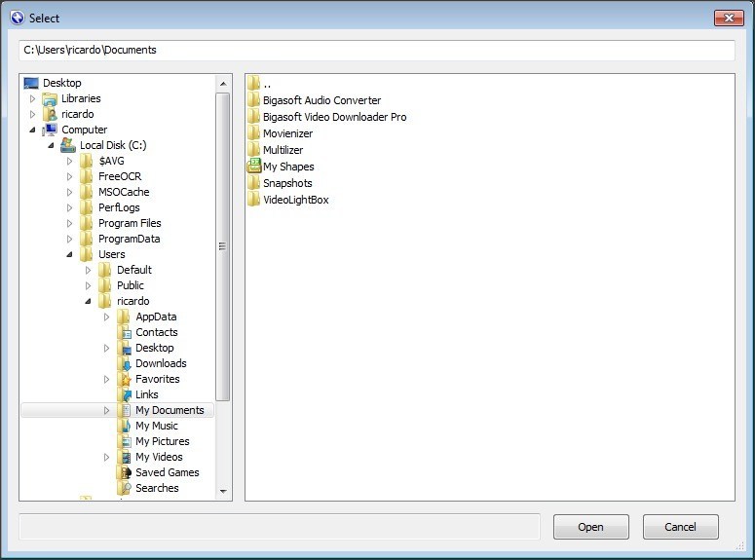Click the path field showing C:\Users\ricardo\Documents
Image resolution: width=755 pixels, height=560 pixels.
pyautogui.click(x=377, y=50)
